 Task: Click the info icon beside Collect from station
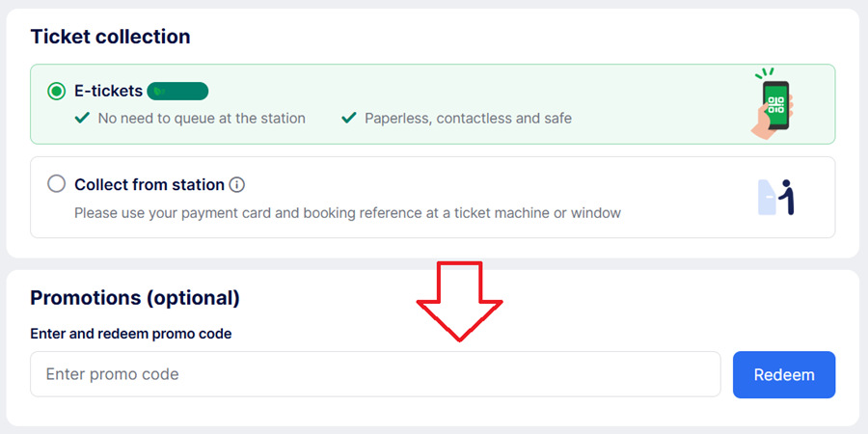[x=237, y=184]
